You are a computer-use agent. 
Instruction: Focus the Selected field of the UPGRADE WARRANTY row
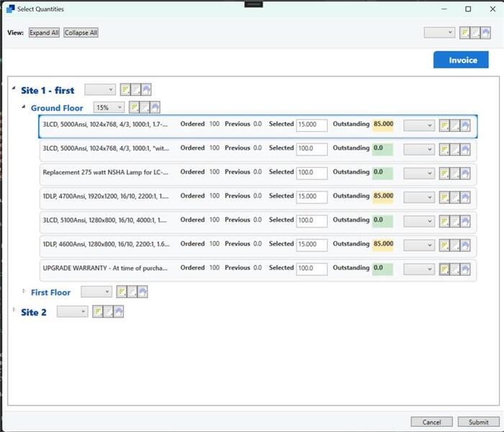click(312, 269)
